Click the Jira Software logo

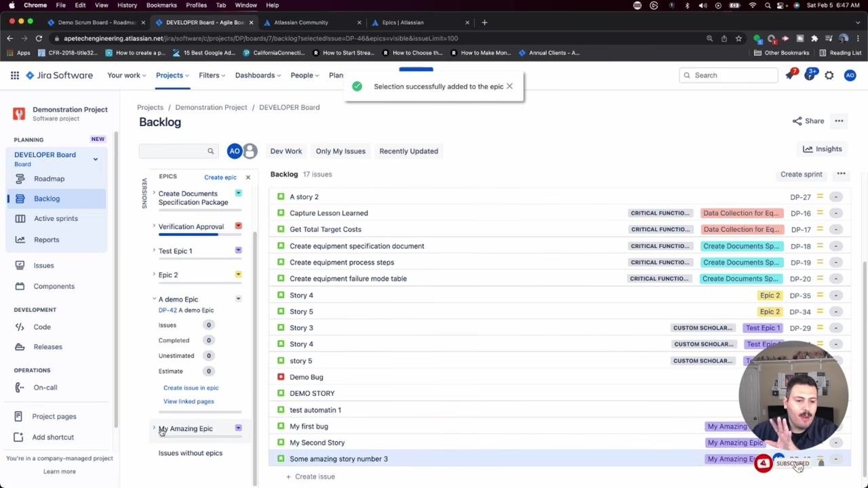click(x=60, y=75)
